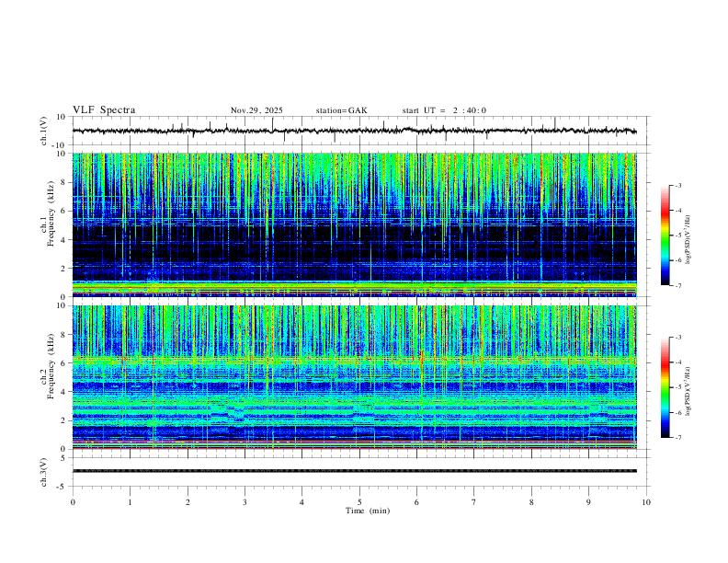Click time-axis tick label "9" at the bottom
This screenshot has height=563, width=728.
click(588, 502)
